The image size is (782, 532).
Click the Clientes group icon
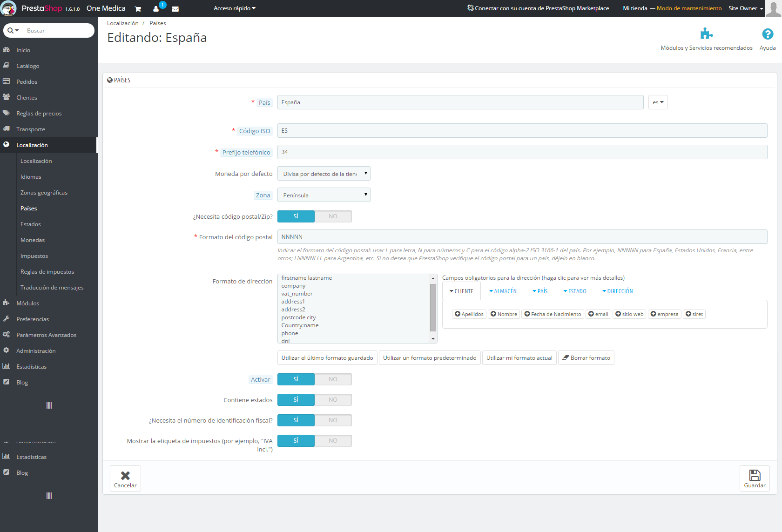tap(7, 97)
